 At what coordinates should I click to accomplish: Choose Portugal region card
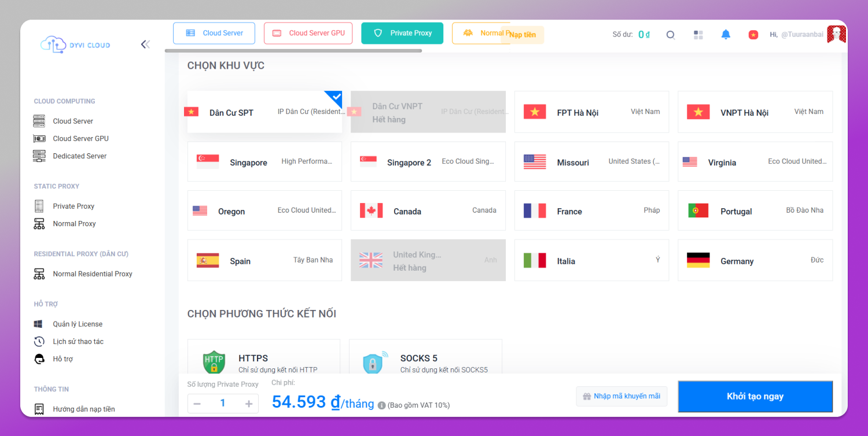coord(755,211)
